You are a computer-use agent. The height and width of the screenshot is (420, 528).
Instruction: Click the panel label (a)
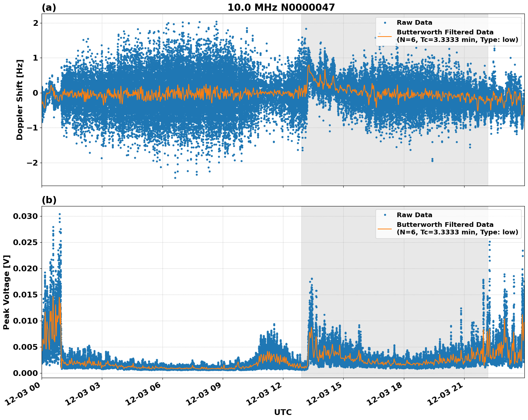point(49,6)
